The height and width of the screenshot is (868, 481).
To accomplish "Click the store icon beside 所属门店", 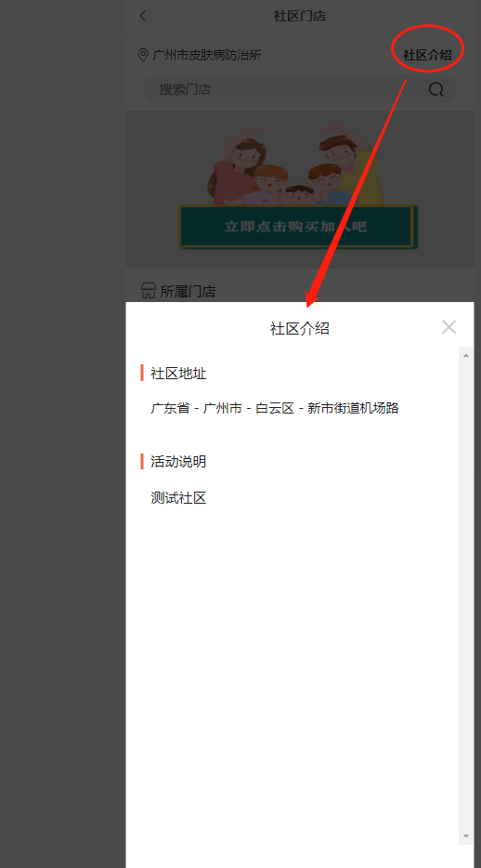I will tap(149, 291).
